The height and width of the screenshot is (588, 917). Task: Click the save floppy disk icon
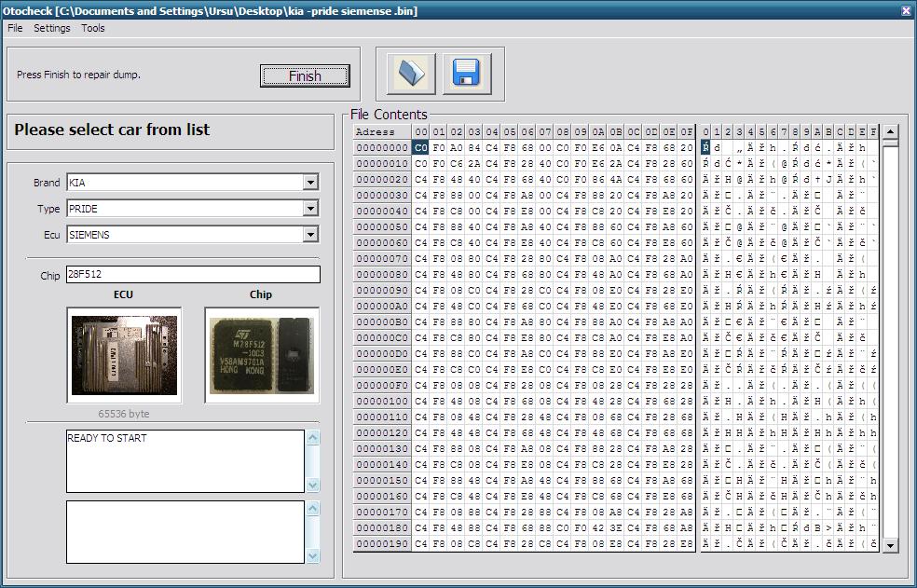point(467,74)
